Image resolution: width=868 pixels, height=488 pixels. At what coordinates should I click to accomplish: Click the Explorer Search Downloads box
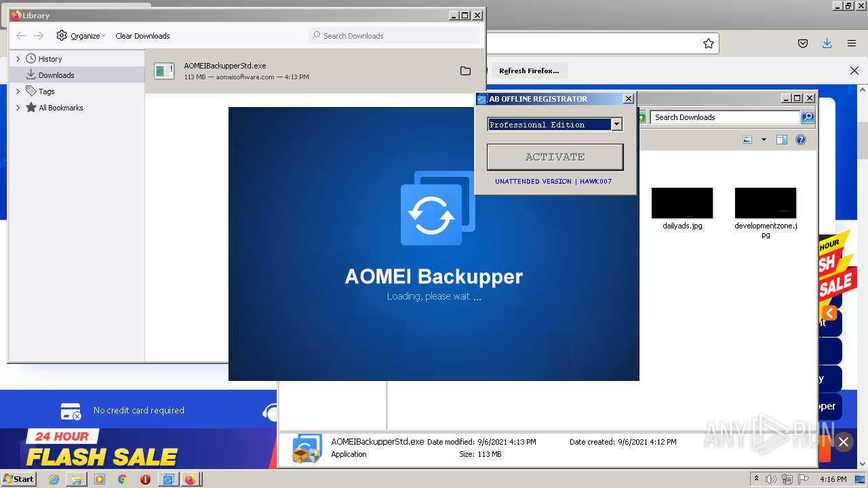coord(725,117)
